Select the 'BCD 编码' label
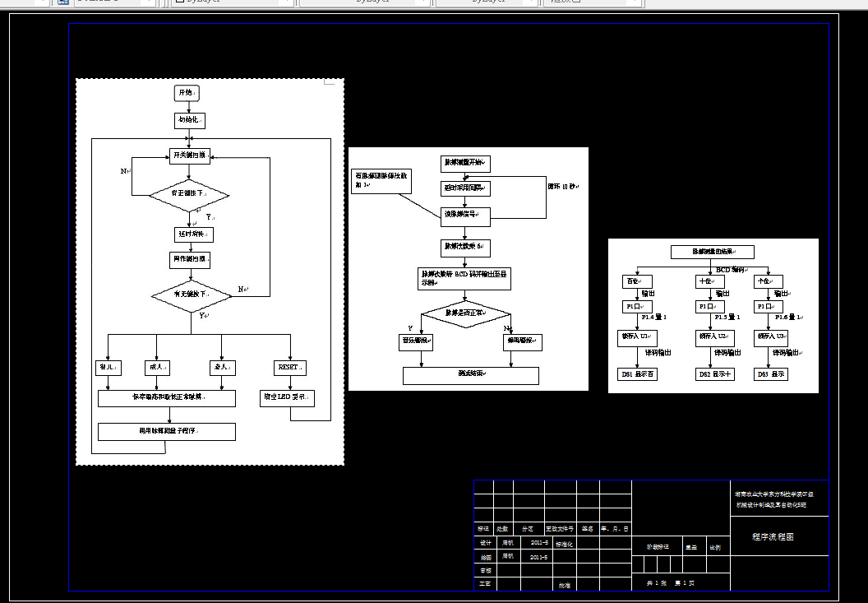The height and width of the screenshot is (603, 868). [732, 270]
